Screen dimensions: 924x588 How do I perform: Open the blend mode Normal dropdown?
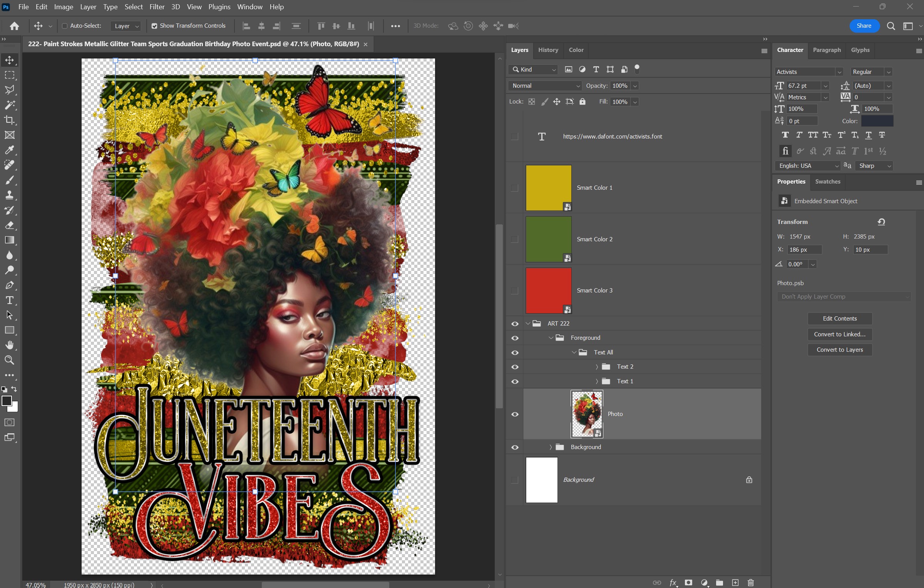(546, 86)
